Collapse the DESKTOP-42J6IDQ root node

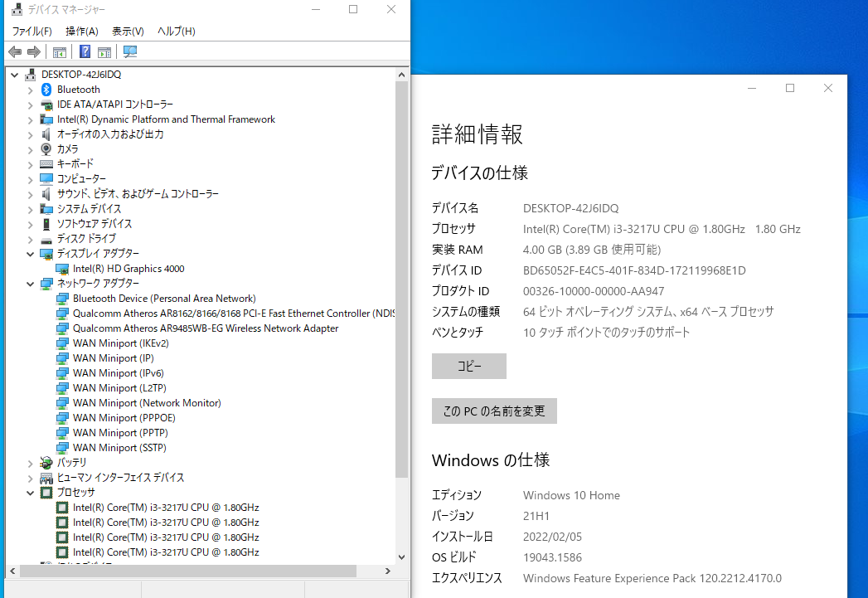click(x=14, y=75)
